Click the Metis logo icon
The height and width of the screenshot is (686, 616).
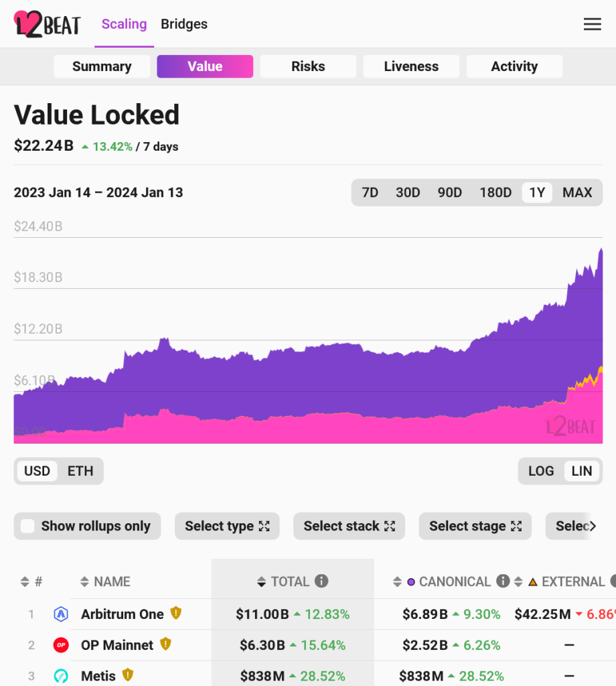(x=61, y=676)
